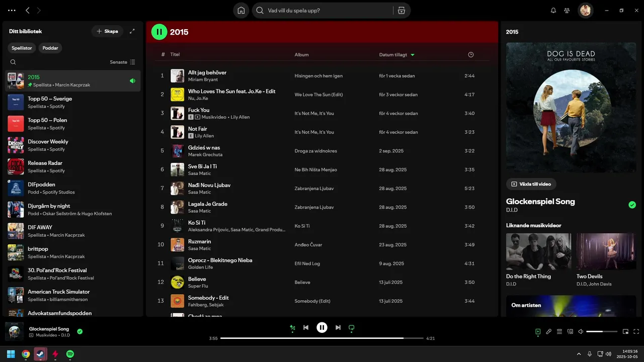Sort tracks by the Album column
The width and height of the screenshot is (644, 362).
pyautogui.click(x=301, y=54)
